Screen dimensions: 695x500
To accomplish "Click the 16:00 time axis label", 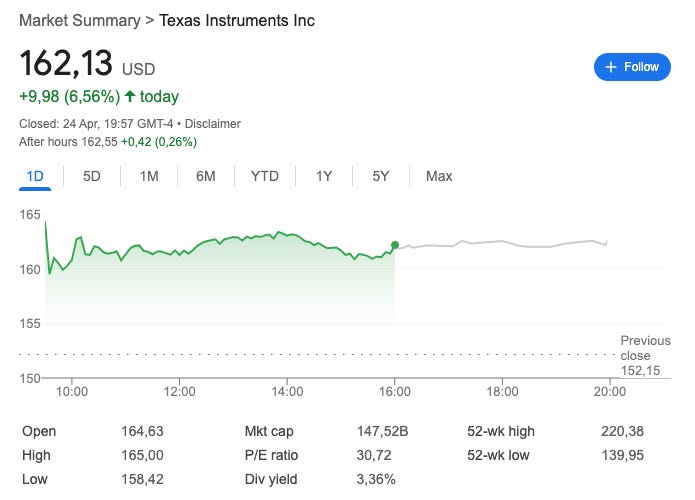I will coord(394,392).
